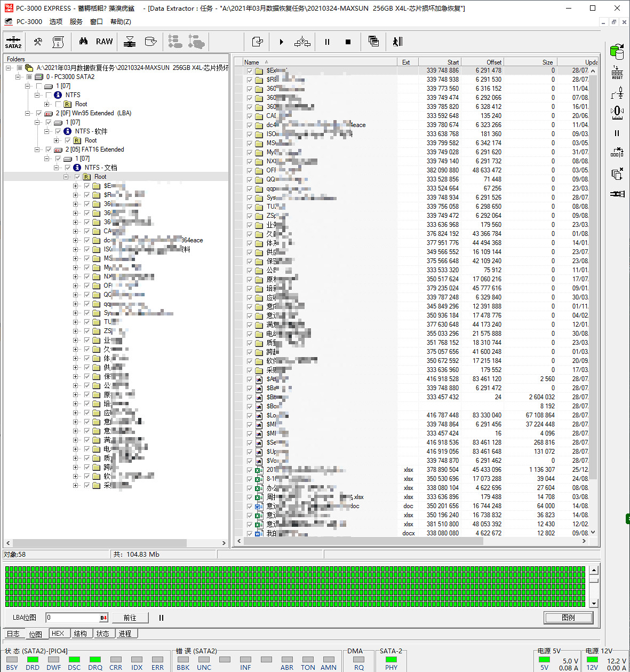Screen dimensions: 630x672
Task: Click the SATA2 port selector icon
Action: click(x=13, y=42)
